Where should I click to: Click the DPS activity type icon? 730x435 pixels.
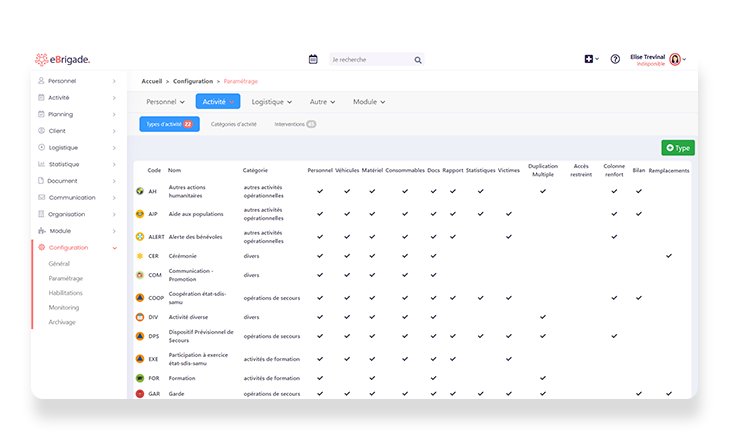tap(140, 336)
